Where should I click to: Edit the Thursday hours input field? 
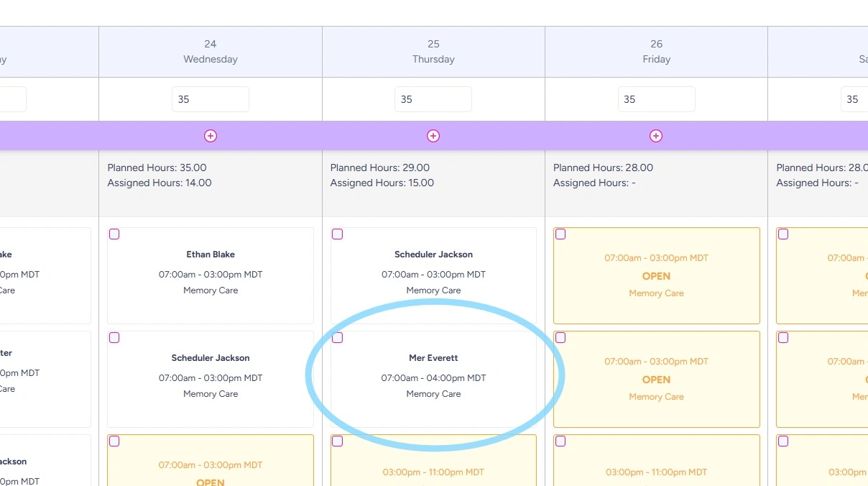pos(433,99)
